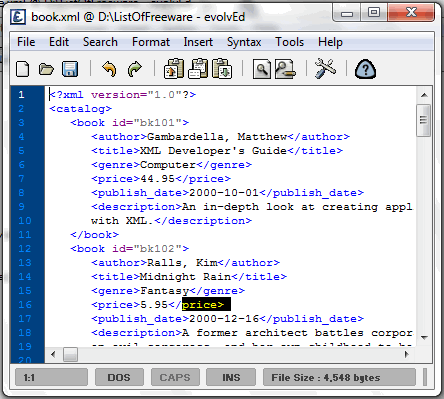Click the horizontal scrollbar thumb
This screenshot has width=444, height=399.
point(70,354)
